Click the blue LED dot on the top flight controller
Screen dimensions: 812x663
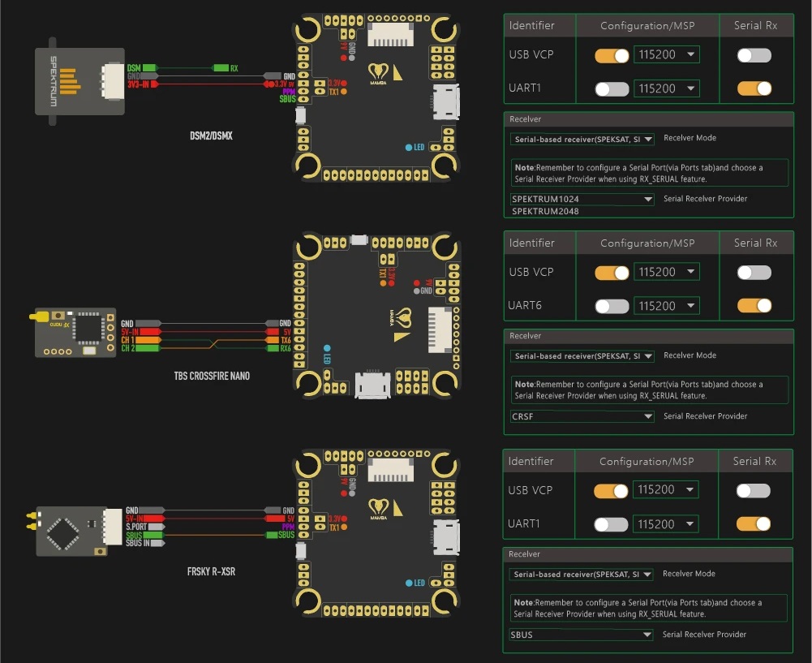pyautogui.click(x=409, y=148)
